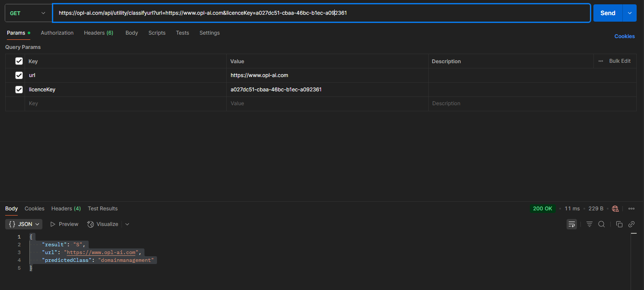This screenshot has width=644, height=290.
Task: Open the Visualize response view
Action: [x=103, y=224]
